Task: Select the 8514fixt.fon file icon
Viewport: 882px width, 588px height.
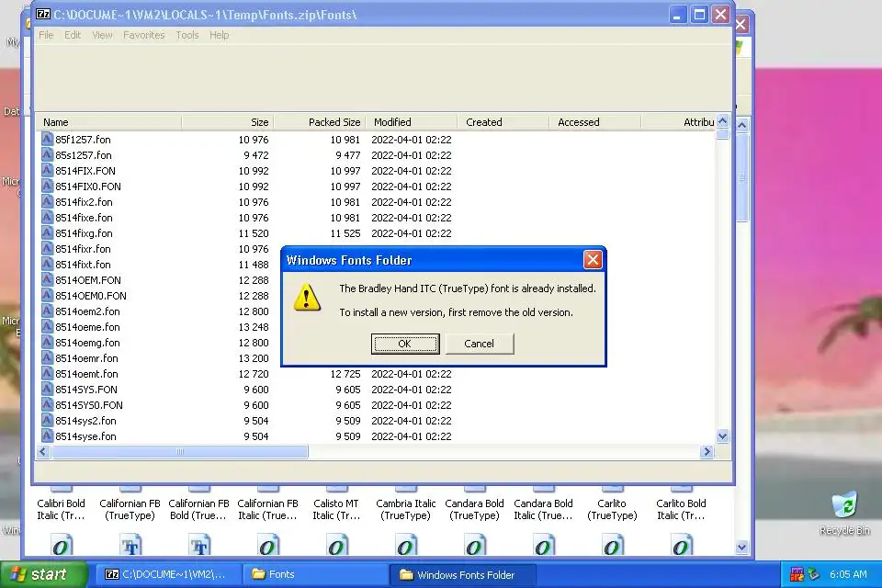Action: pyautogui.click(x=47, y=265)
